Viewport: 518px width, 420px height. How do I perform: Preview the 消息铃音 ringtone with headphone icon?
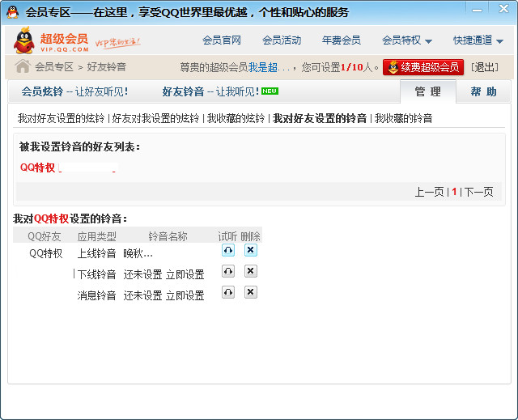pos(228,292)
